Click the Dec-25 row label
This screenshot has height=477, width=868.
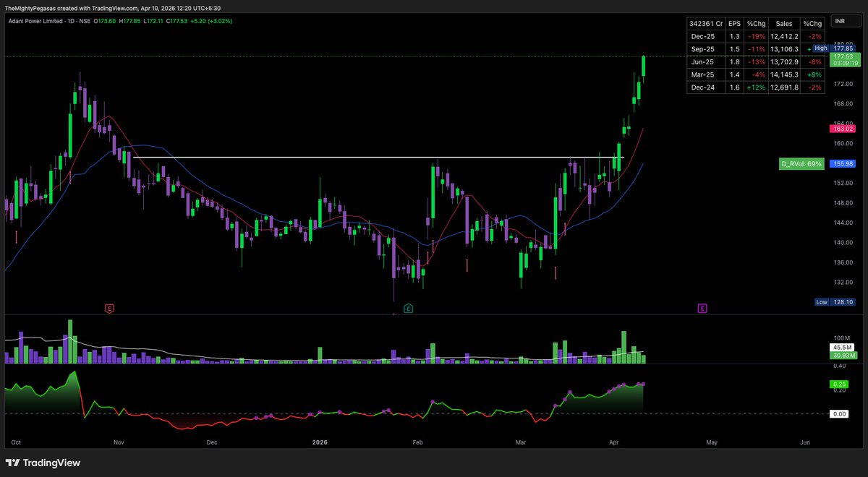[704, 36]
